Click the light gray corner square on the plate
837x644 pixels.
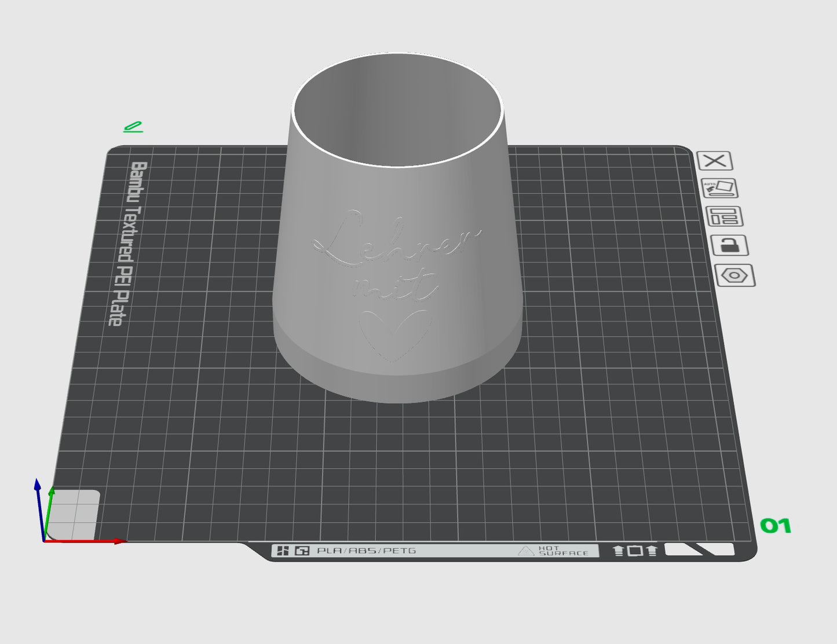[x=73, y=514]
